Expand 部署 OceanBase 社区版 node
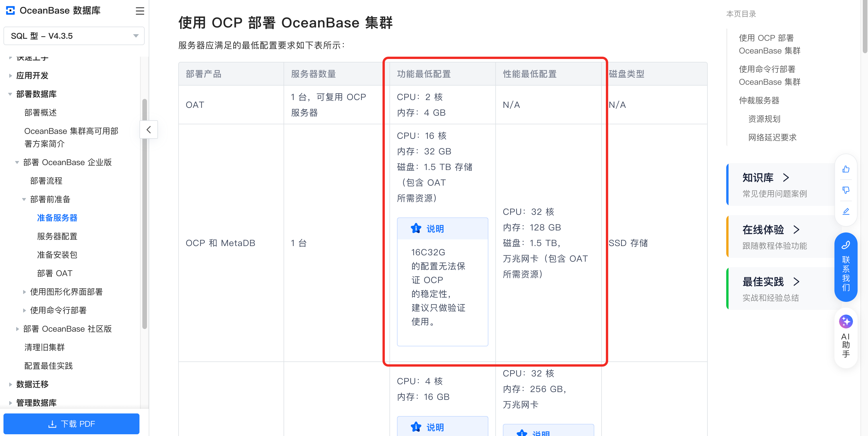 (x=17, y=329)
